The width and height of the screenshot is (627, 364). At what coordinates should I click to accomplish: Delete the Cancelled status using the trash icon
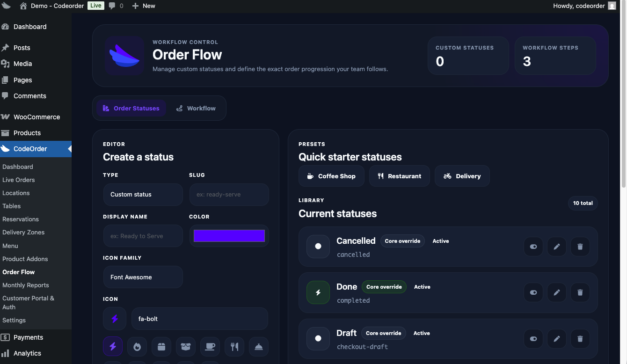pyautogui.click(x=580, y=247)
